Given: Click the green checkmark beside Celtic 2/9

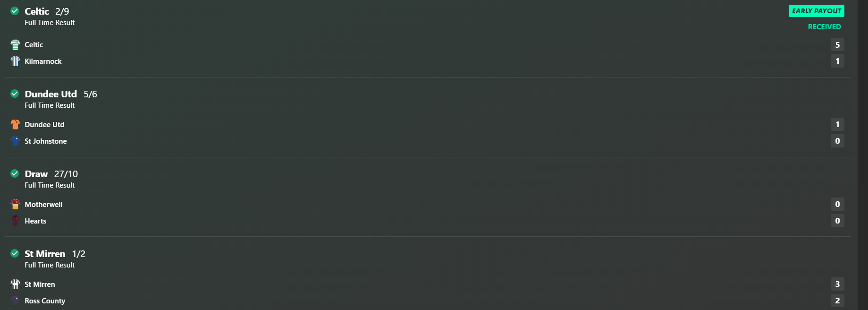Looking at the screenshot, I should click(15, 11).
